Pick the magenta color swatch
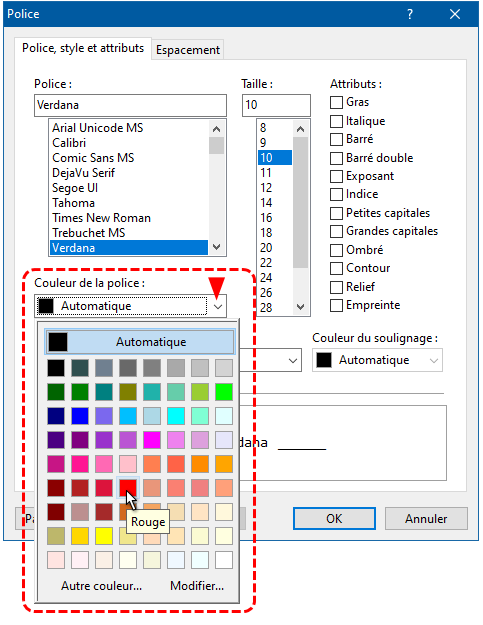The height and width of the screenshot is (625, 483). 152,440
